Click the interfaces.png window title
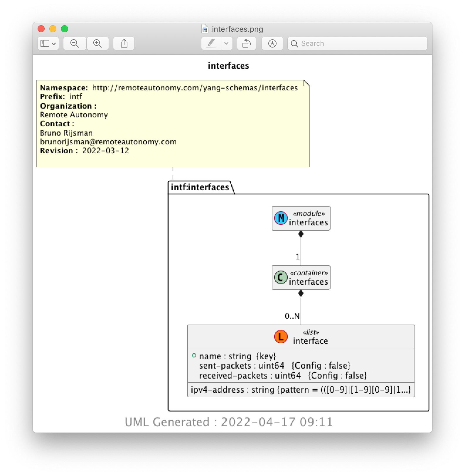The image size is (465, 476). tap(237, 29)
